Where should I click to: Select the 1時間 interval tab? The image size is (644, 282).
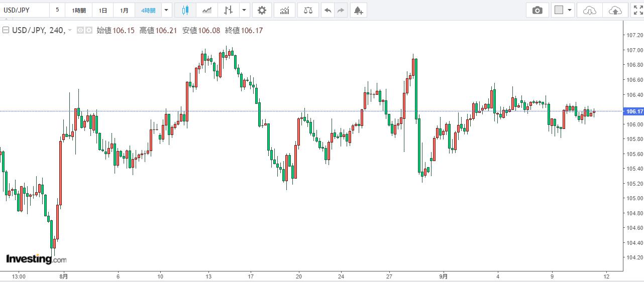point(79,10)
